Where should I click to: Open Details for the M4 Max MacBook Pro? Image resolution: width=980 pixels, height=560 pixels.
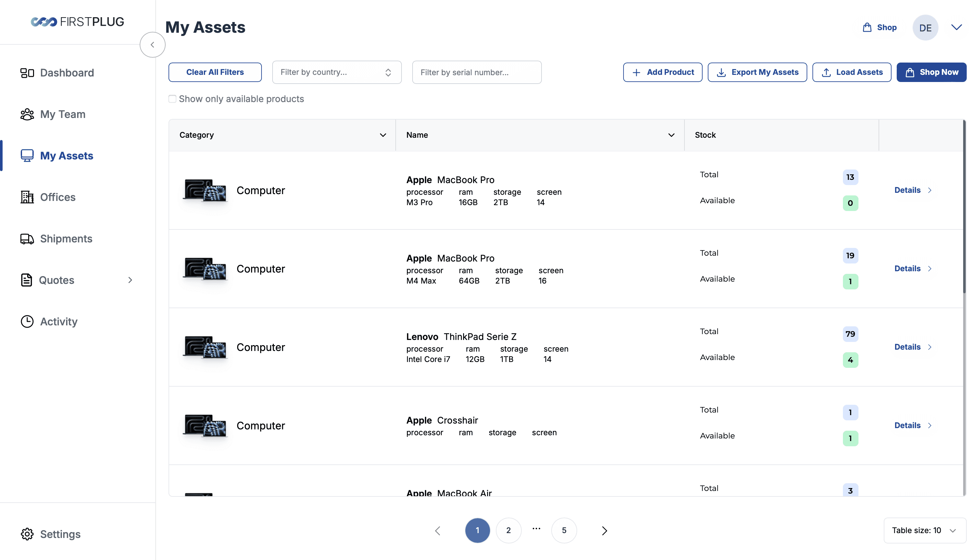click(913, 269)
